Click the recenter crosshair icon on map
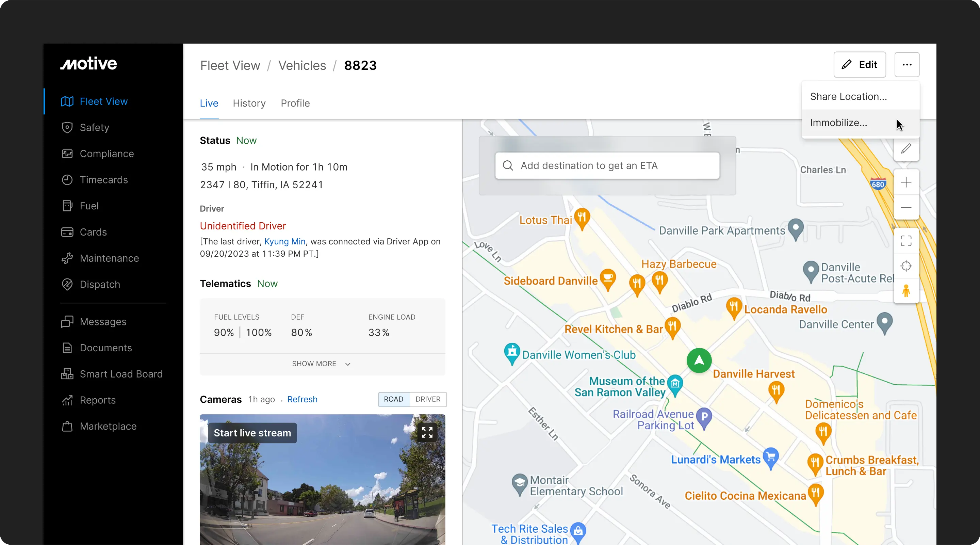The height and width of the screenshot is (545, 980). [906, 266]
